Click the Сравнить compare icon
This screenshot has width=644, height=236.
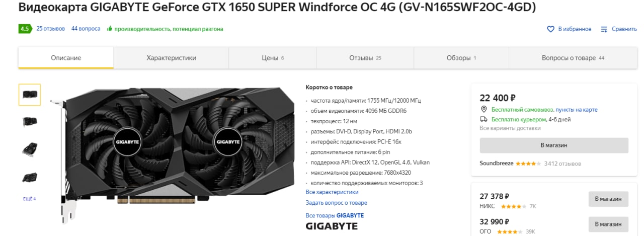[604, 29]
